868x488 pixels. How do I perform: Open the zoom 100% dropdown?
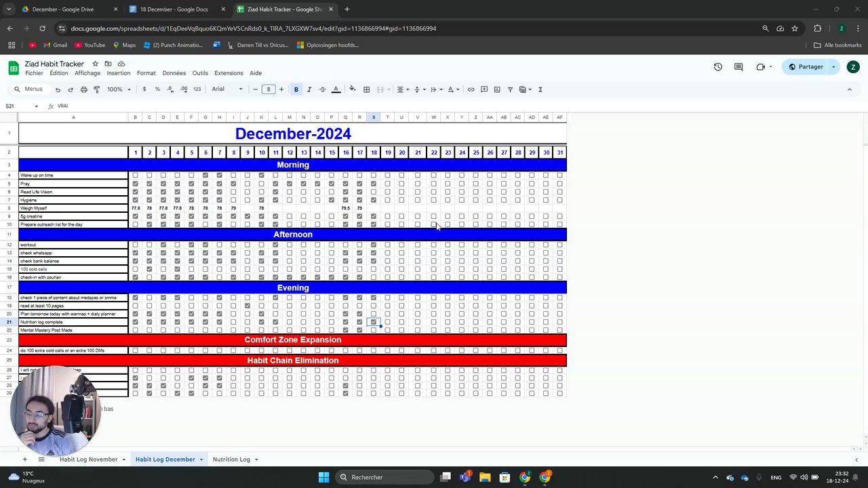pos(119,89)
